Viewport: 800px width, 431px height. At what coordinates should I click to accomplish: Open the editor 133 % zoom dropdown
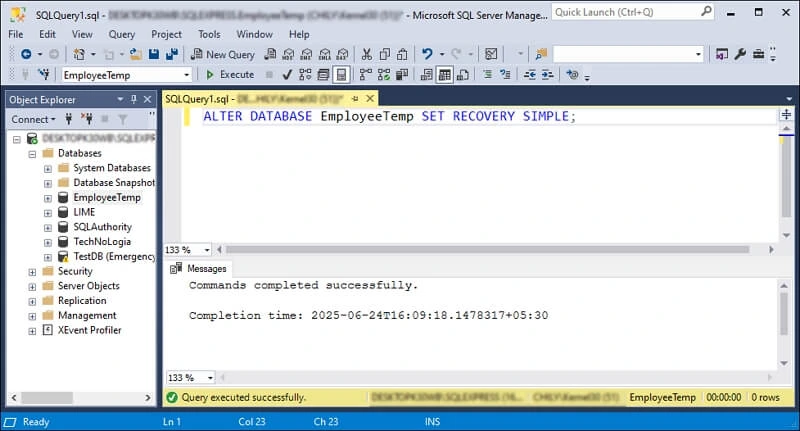point(207,250)
